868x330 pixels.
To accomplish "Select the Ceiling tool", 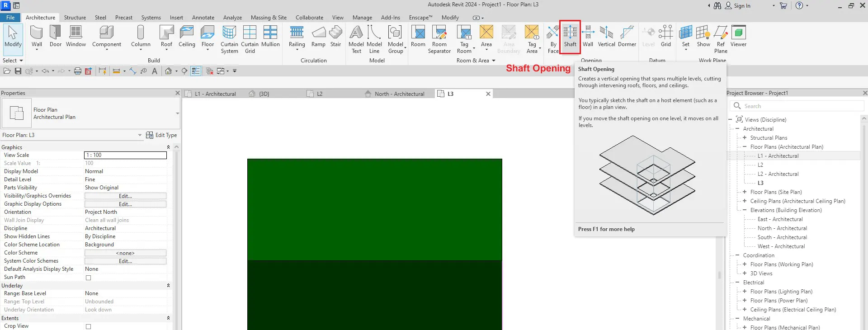I will click(x=187, y=36).
